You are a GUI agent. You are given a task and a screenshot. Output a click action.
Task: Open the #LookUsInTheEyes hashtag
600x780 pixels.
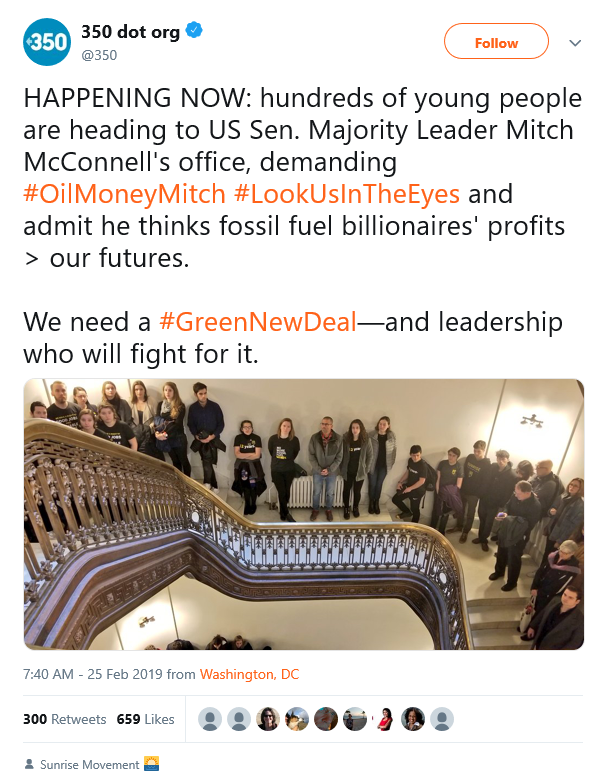(348, 193)
